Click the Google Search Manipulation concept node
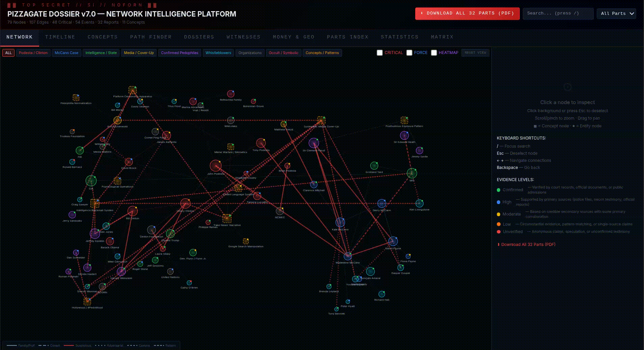Screen dimensions: 644x350 246,241
